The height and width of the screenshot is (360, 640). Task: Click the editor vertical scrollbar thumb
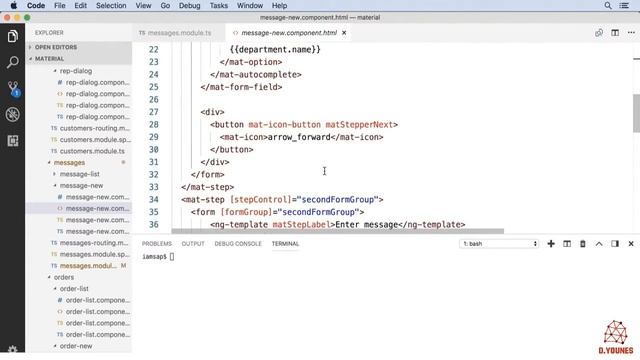[x=636, y=113]
